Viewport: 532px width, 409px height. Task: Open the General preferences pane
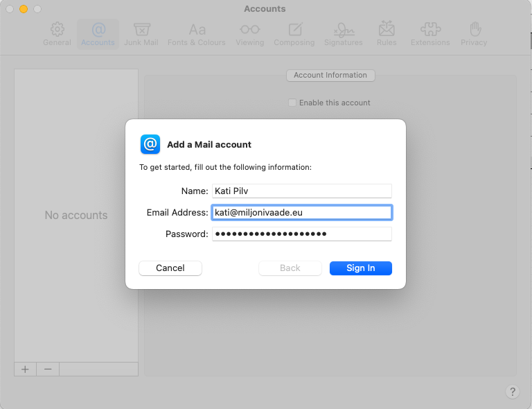coord(57,34)
